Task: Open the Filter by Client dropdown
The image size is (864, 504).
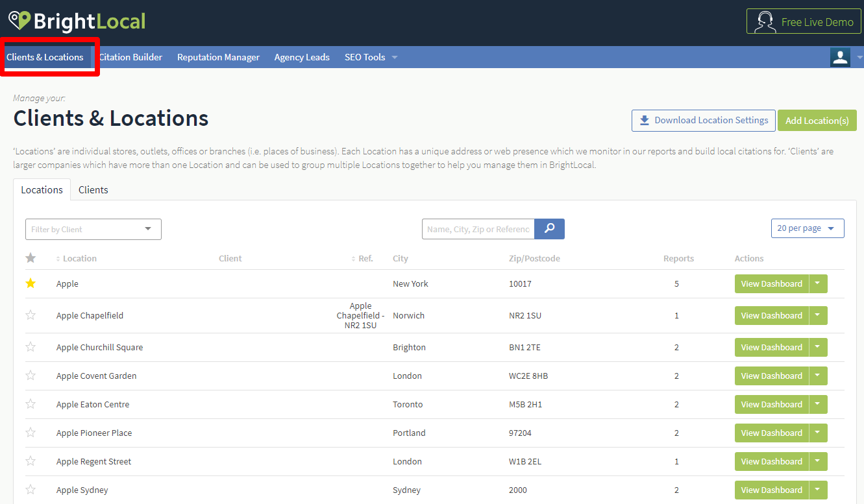Action: coord(93,229)
